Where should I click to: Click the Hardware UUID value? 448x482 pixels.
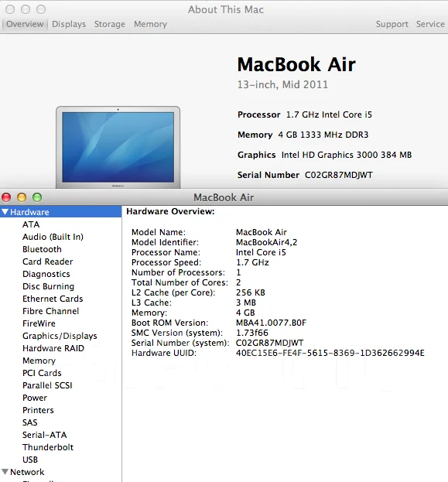[x=330, y=353]
